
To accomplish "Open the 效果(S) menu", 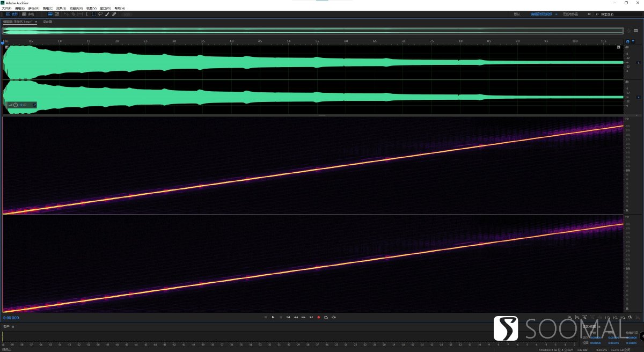I will coord(61,8).
